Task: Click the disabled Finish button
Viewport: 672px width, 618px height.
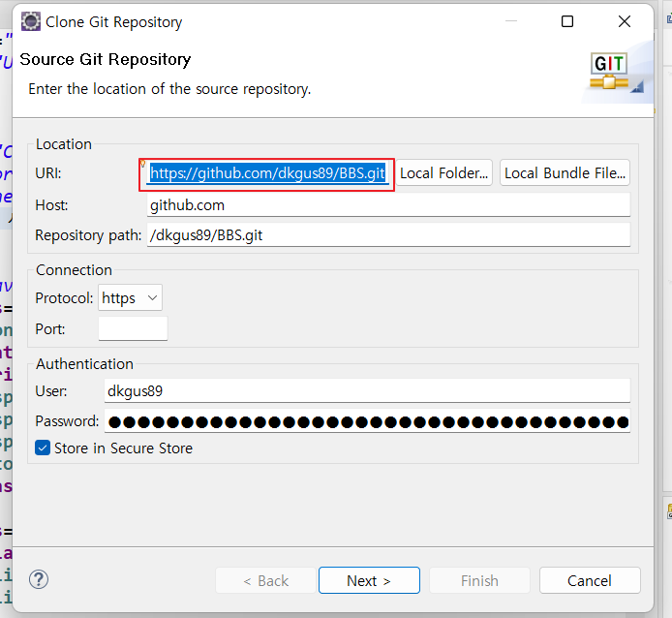Action: click(x=479, y=580)
